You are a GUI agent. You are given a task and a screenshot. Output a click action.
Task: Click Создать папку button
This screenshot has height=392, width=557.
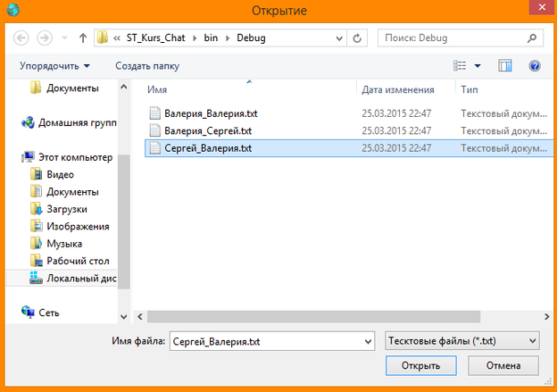(147, 66)
